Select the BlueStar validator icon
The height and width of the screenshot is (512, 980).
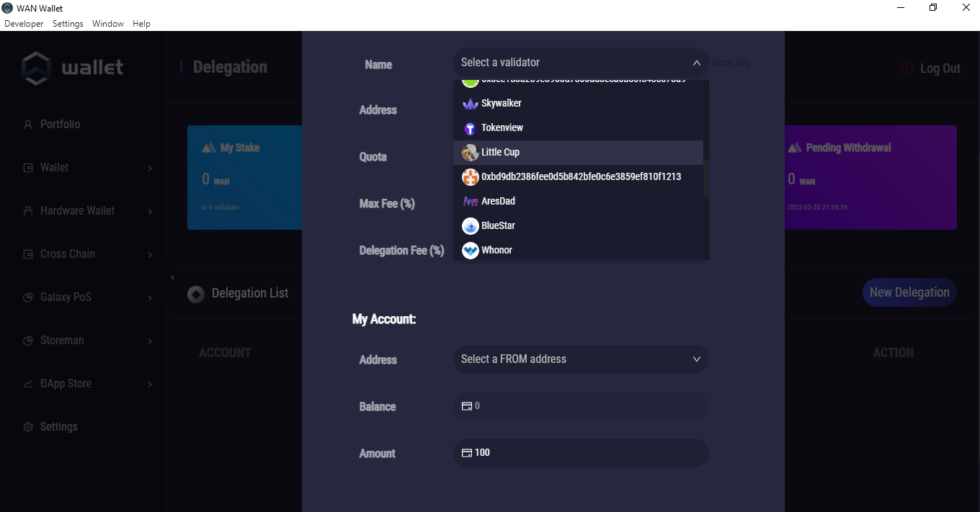tap(470, 226)
